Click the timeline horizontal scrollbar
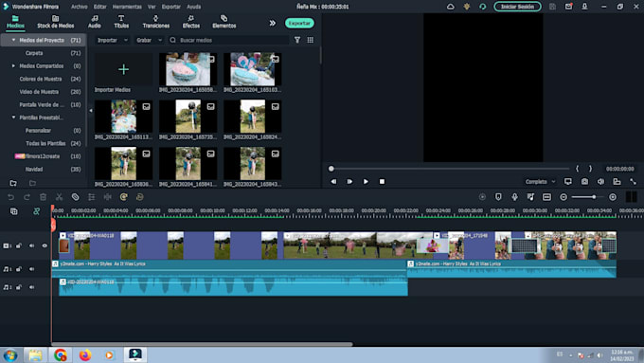Image resolution: width=644 pixels, height=363 pixels. tap(202, 344)
